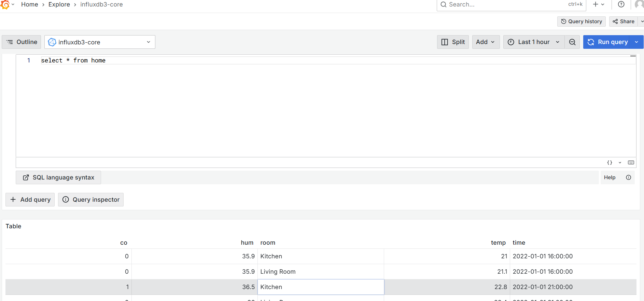
Task: Open the Explore breadcrumb link
Action: click(59, 4)
